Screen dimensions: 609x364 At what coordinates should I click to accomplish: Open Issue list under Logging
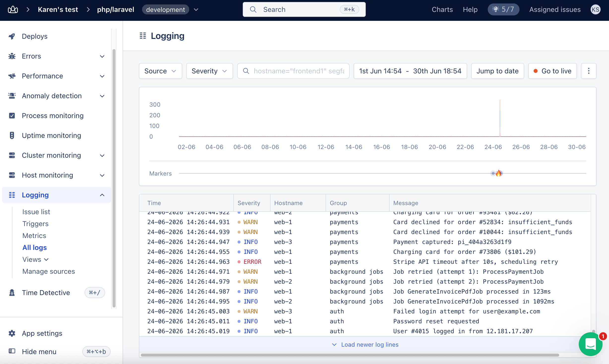click(x=36, y=212)
